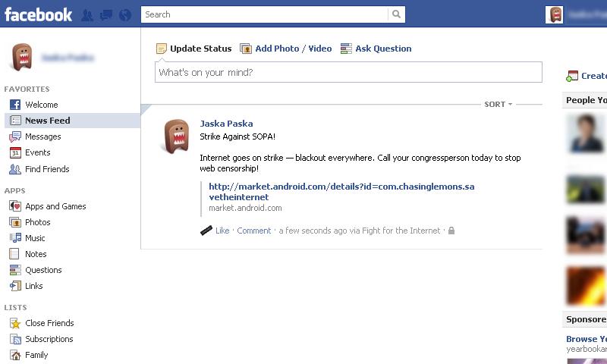The height and width of the screenshot is (364, 607).
Task: Open friend requests icon in top bar
Action: point(87,15)
